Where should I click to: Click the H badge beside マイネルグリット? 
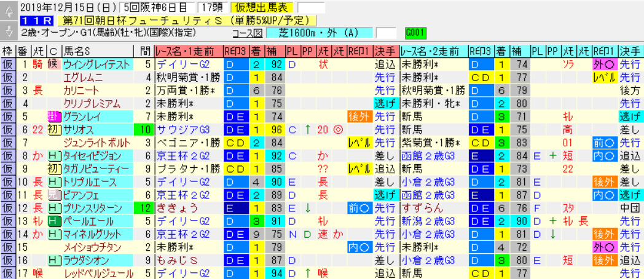tap(54, 235)
